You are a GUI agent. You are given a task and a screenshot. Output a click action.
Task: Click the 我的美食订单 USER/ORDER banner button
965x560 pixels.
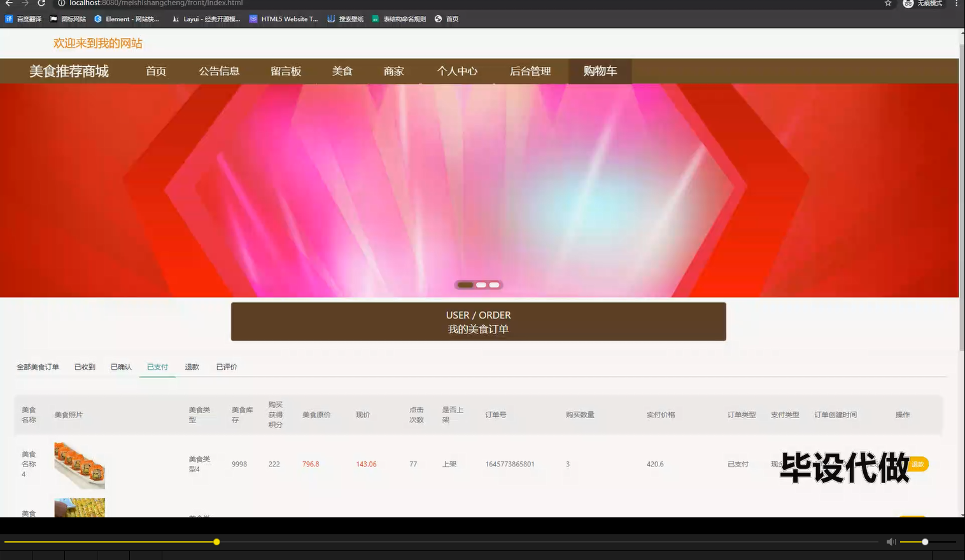click(478, 322)
